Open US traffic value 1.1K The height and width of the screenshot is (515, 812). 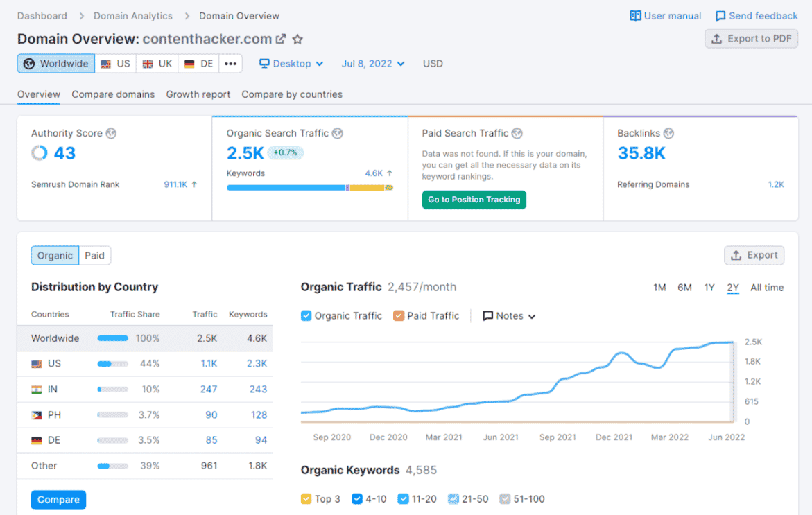209,364
